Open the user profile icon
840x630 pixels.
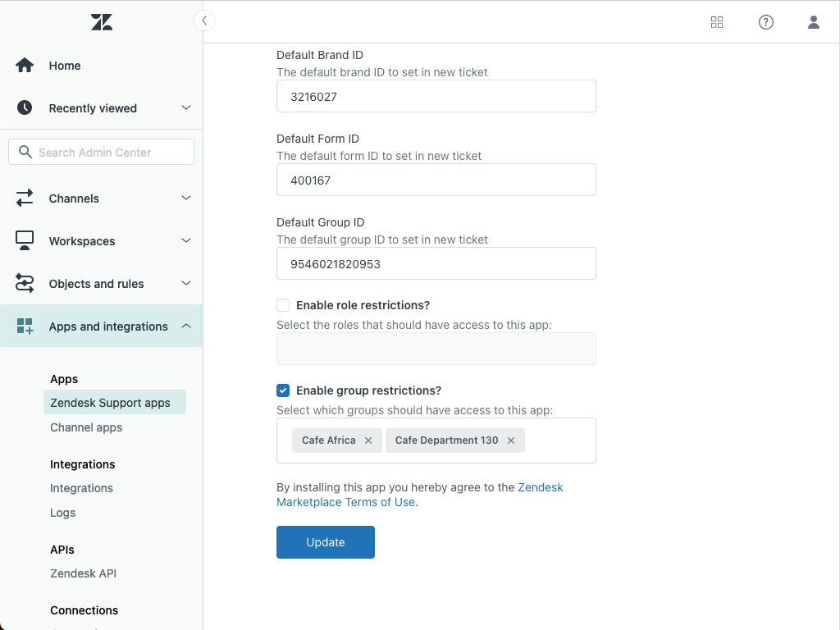tap(813, 22)
